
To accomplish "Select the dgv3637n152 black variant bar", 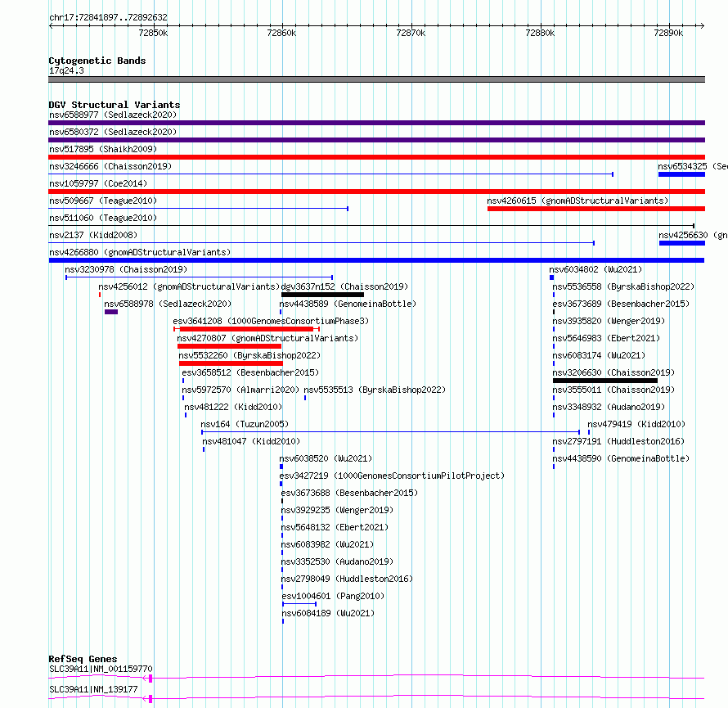I will (x=322, y=295).
